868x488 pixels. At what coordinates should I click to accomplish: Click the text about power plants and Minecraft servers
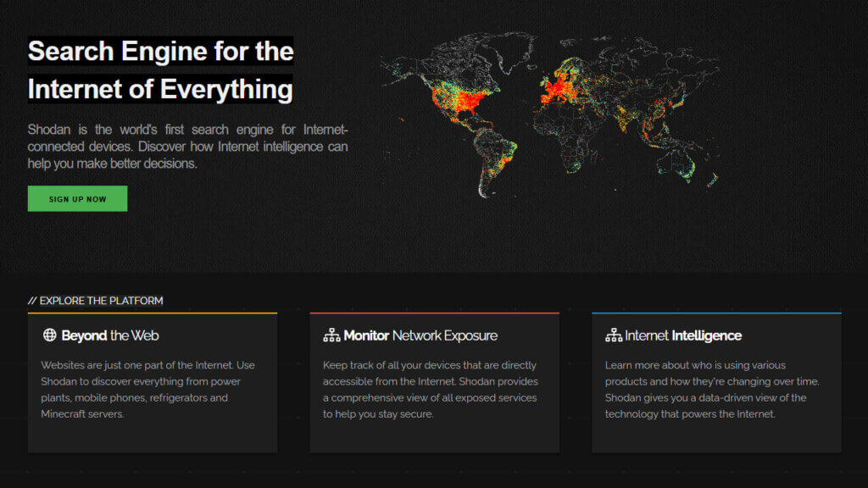pos(147,389)
